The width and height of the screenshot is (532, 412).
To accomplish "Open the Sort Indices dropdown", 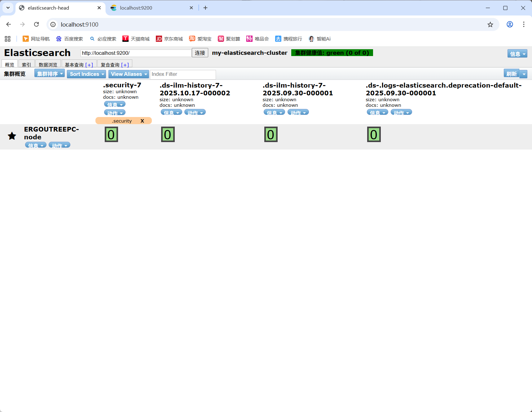I will [86, 74].
